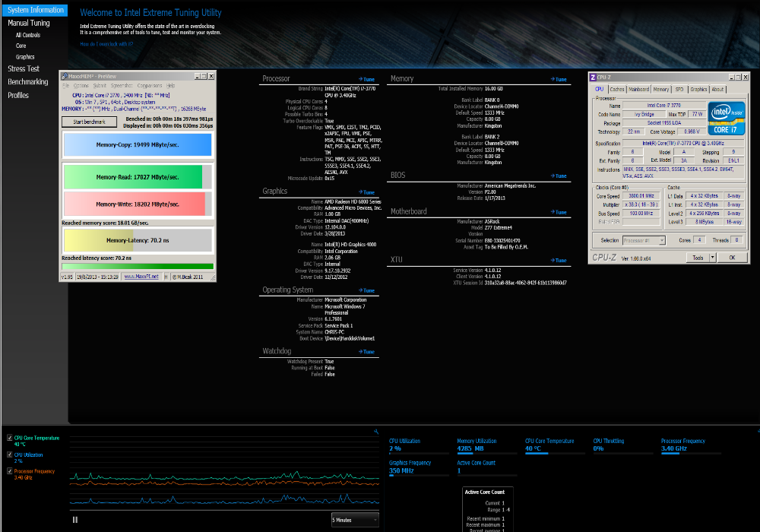Open the www.MaxxPI.net link

pos(141,277)
